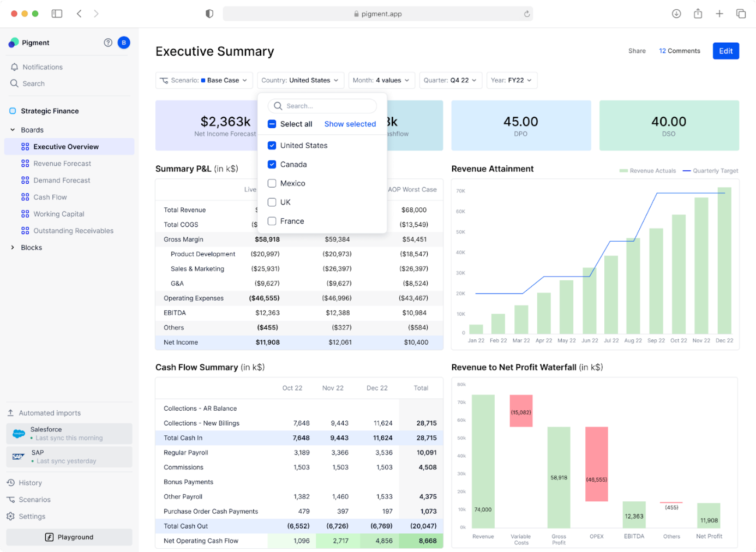Enable the Mexico checkbox
Screen dimensions: 756x552
(272, 183)
